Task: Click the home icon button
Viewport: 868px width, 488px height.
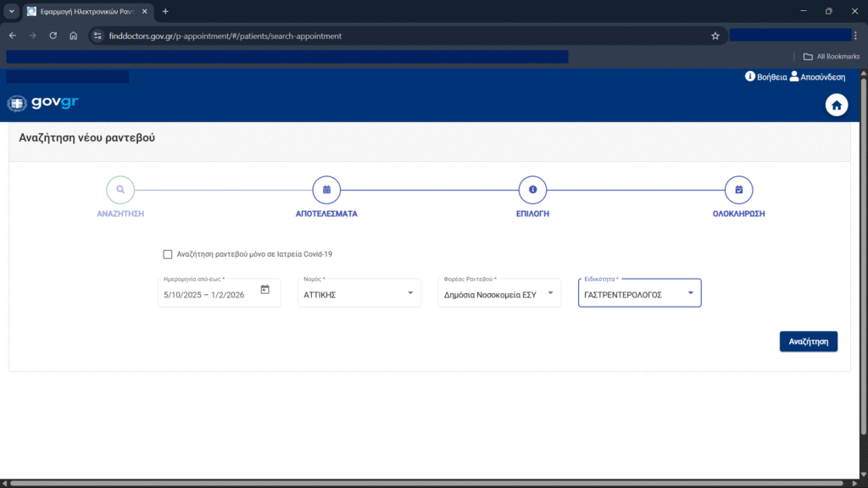Action: [x=837, y=105]
